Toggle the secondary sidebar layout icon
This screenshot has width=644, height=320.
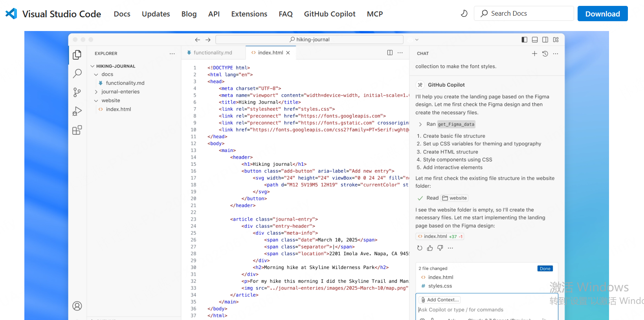pyautogui.click(x=545, y=40)
